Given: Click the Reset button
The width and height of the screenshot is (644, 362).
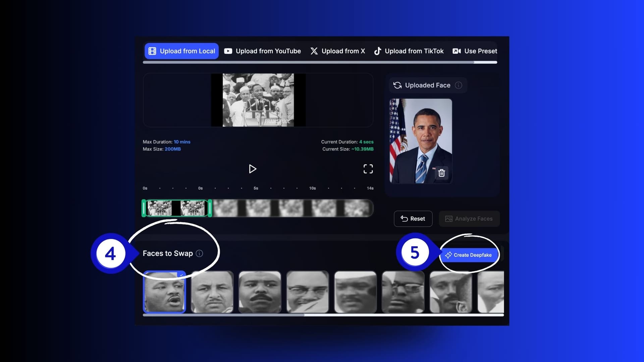Looking at the screenshot, I should coord(413,219).
